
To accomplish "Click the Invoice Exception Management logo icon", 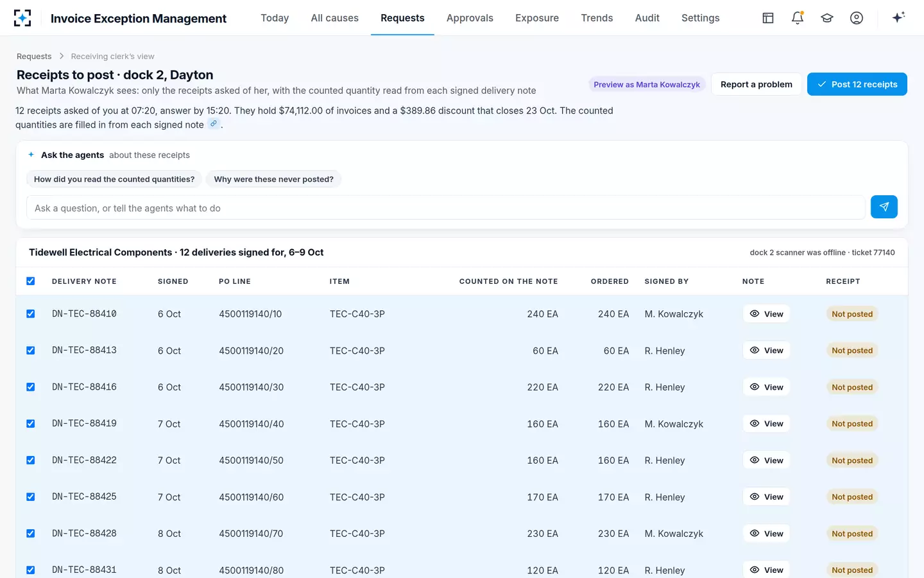I will [22, 18].
